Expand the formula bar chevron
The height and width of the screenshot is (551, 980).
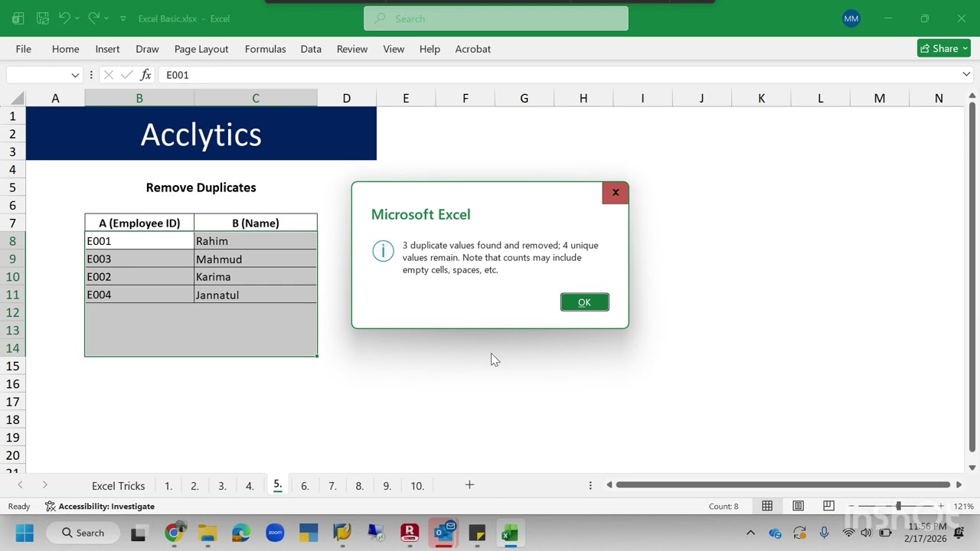click(x=966, y=75)
